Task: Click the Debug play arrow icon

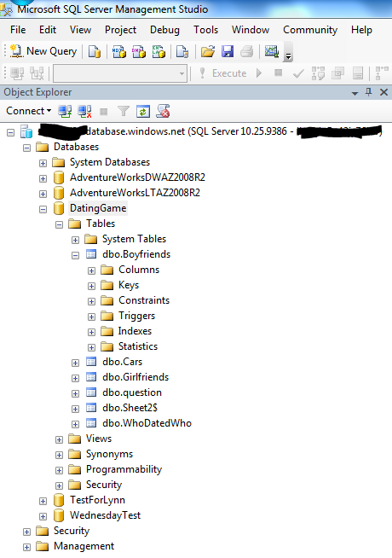Action: pyautogui.click(x=259, y=73)
